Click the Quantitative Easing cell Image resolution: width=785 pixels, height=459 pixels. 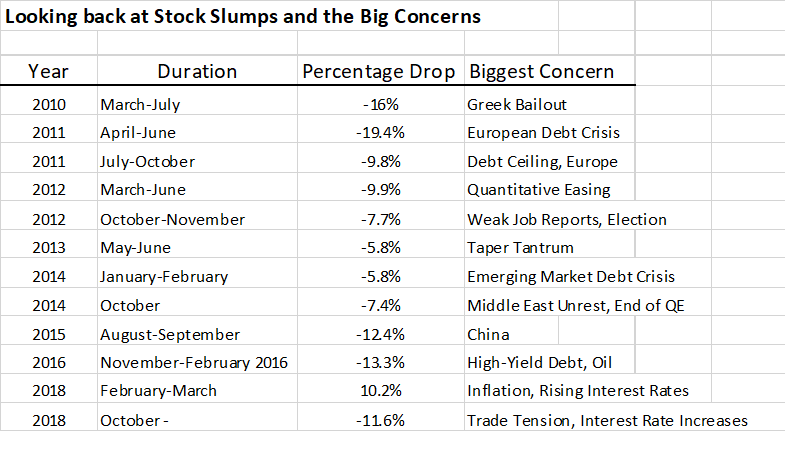(538, 190)
